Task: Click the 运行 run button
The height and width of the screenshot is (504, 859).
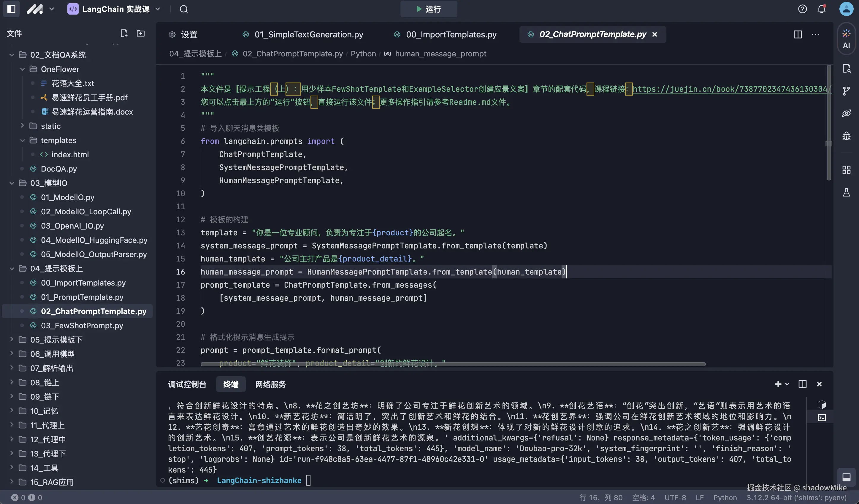Action: tap(429, 9)
